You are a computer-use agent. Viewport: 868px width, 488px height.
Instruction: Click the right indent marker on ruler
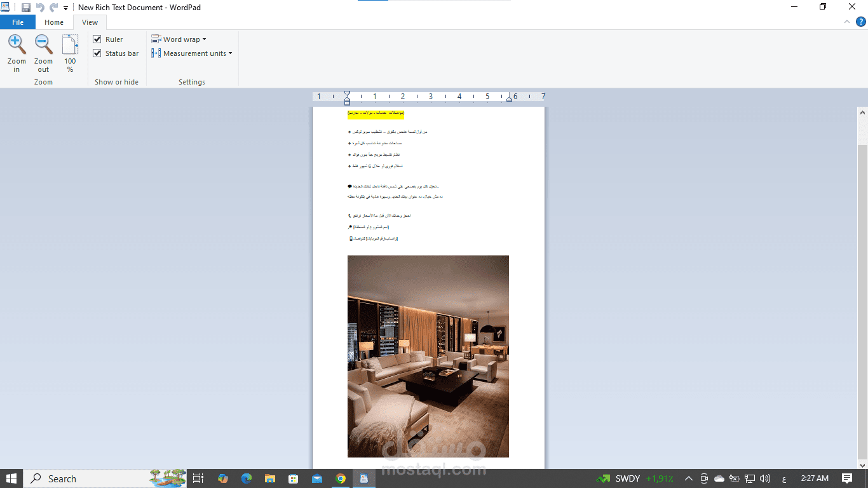click(509, 98)
